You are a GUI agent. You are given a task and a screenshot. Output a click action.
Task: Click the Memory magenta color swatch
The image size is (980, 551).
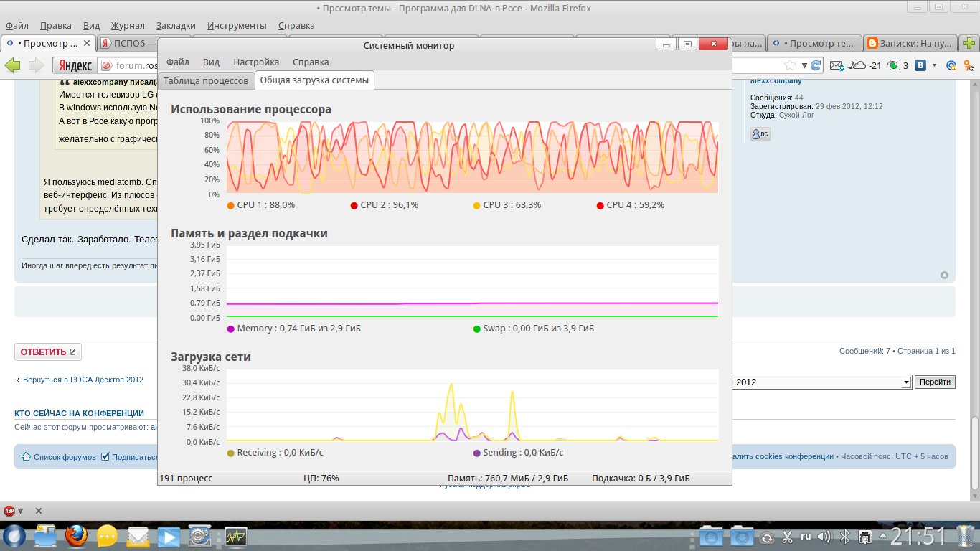click(x=230, y=329)
